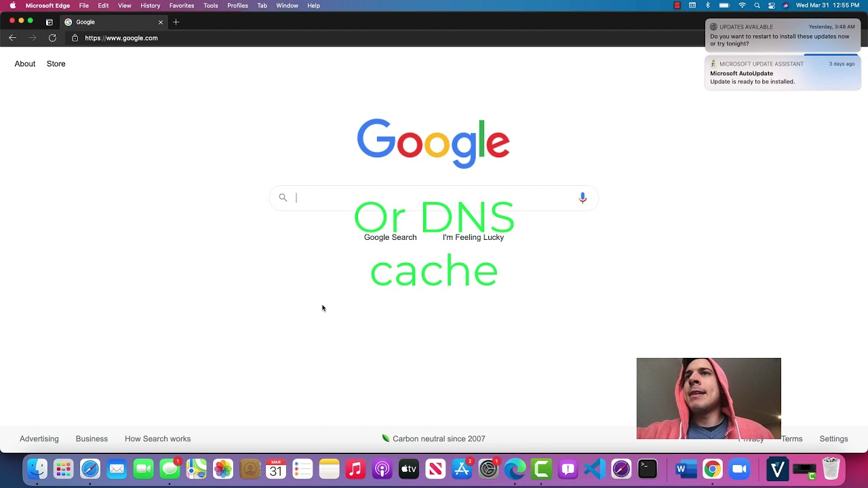This screenshot has width=868, height=488.
Task: Click the battery status icon
Action: (x=724, y=5)
